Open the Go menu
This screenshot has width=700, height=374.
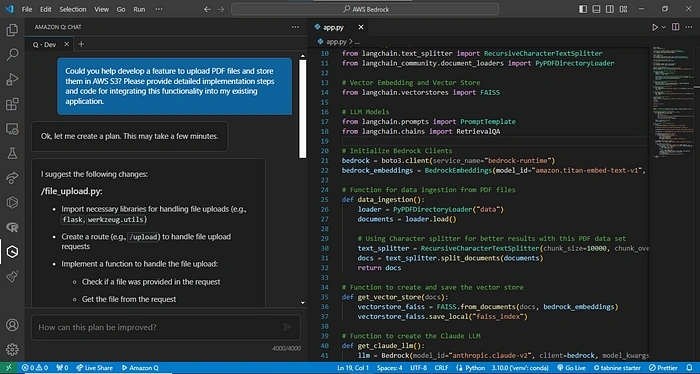point(121,9)
